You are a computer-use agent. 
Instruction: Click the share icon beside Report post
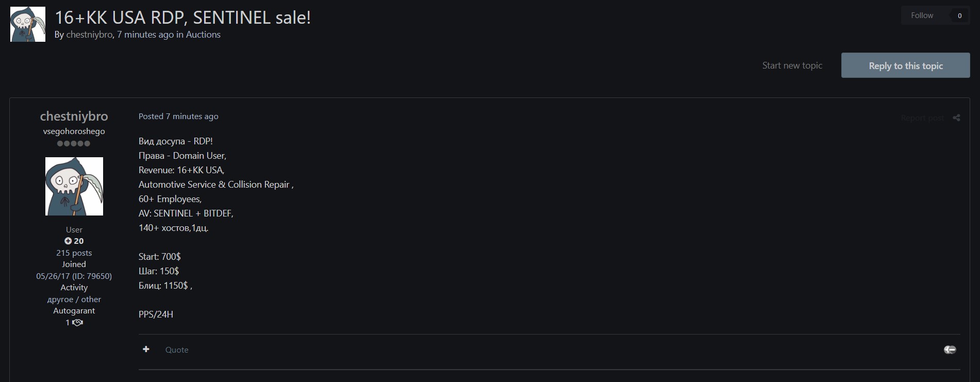pyautogui.click(x=956, y=118)
